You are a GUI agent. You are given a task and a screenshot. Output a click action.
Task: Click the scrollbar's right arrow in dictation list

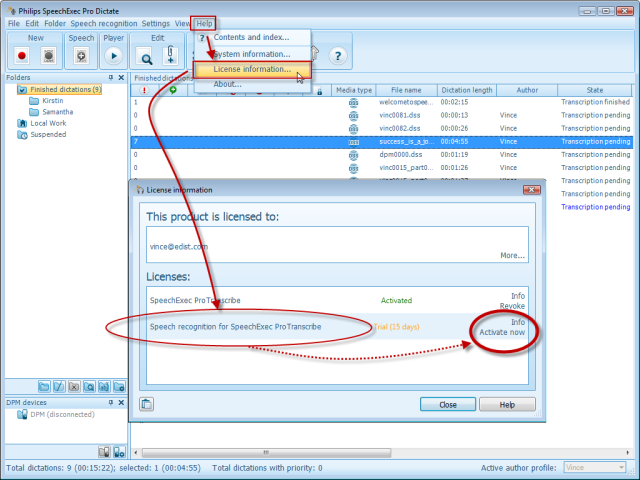[x=628, y=453]
